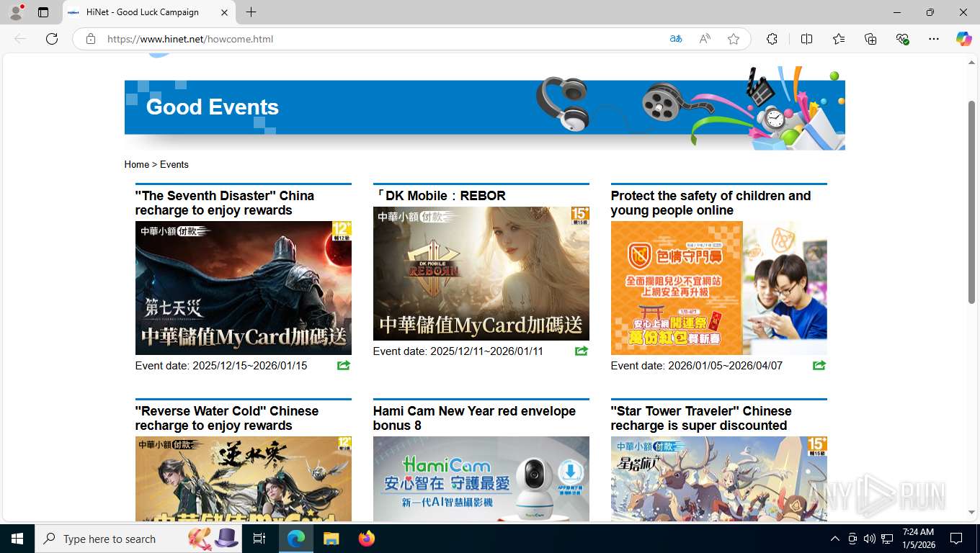Image resolution: width=980 pixels, height=553 pixels.
Task: Launch the Copilot icon in Edge toolbar
Action: click(964, 39)
